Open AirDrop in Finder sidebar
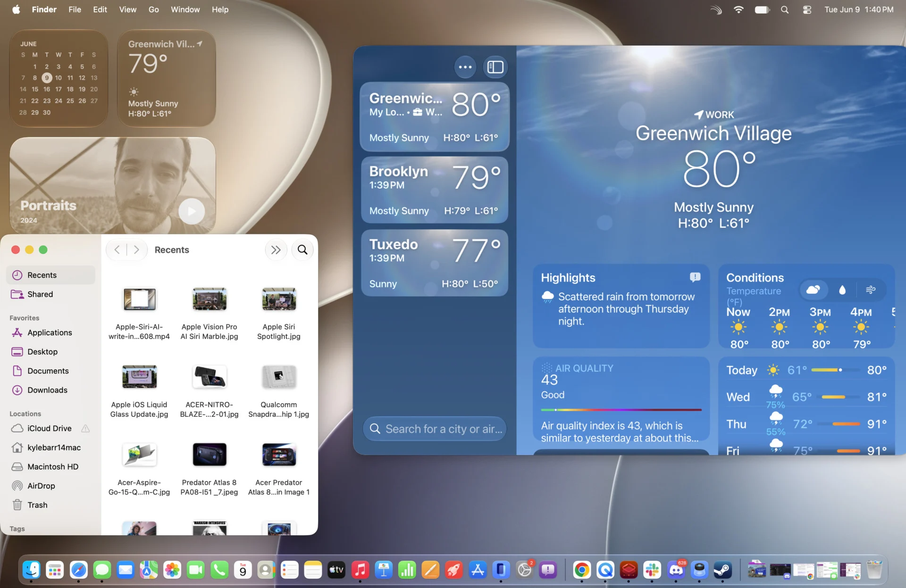This screenshot has width=906, height=588. click(x=50, y=486)
